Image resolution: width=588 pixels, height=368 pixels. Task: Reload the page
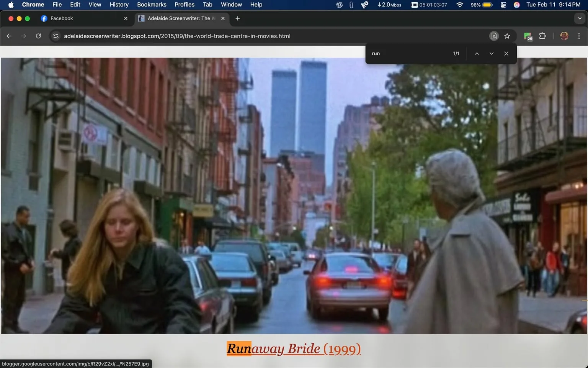[38, 36]
